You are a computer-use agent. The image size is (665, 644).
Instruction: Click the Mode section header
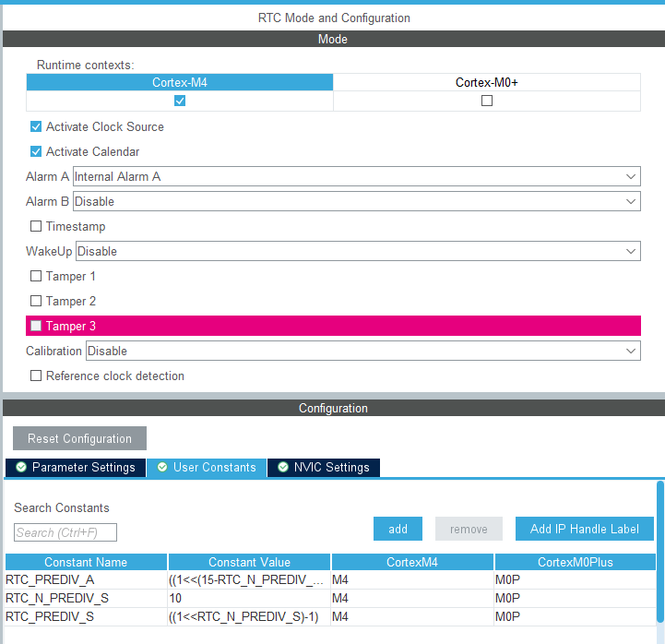pos(333,39)
